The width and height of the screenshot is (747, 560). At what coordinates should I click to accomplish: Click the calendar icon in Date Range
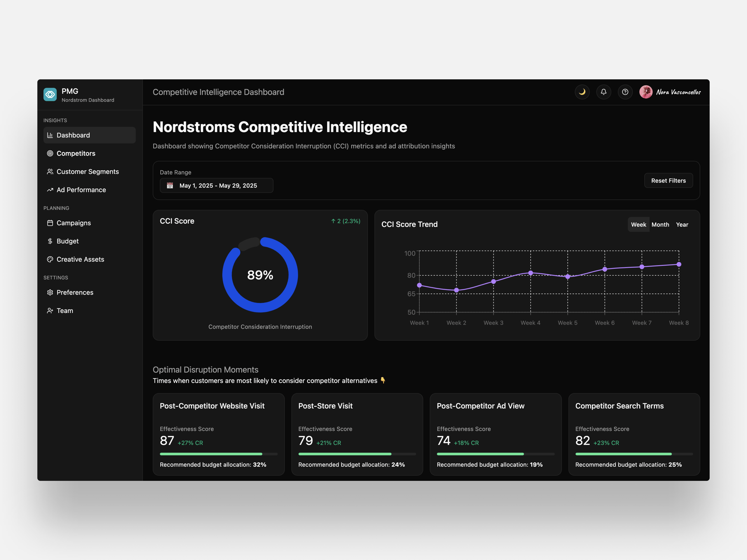point(170,185)
